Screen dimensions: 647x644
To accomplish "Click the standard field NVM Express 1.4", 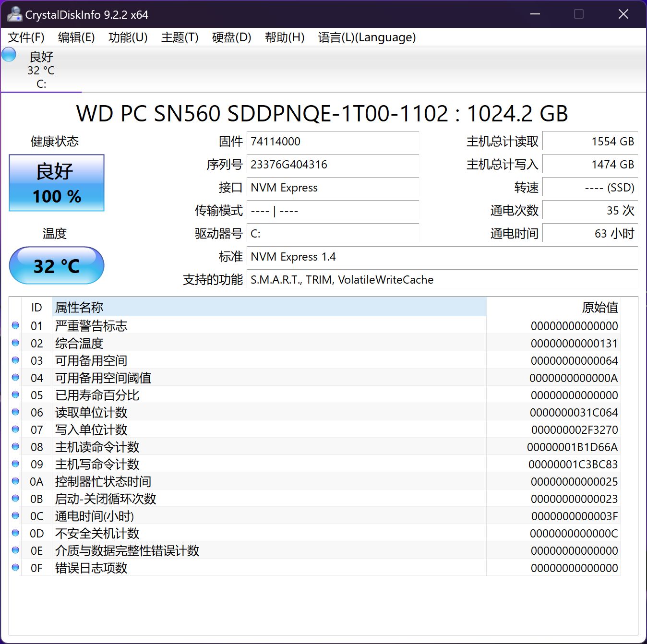I will click(x=442, y=257).
